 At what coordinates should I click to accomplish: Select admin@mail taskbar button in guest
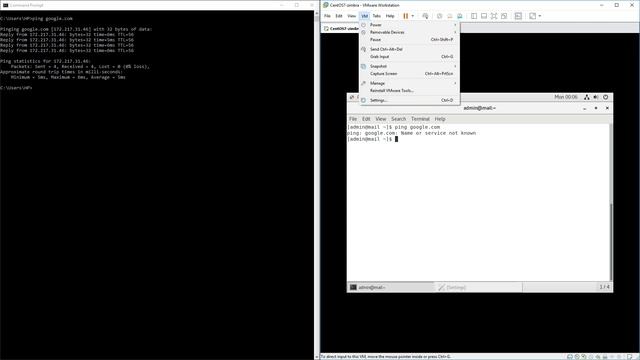tap(391, 287)
